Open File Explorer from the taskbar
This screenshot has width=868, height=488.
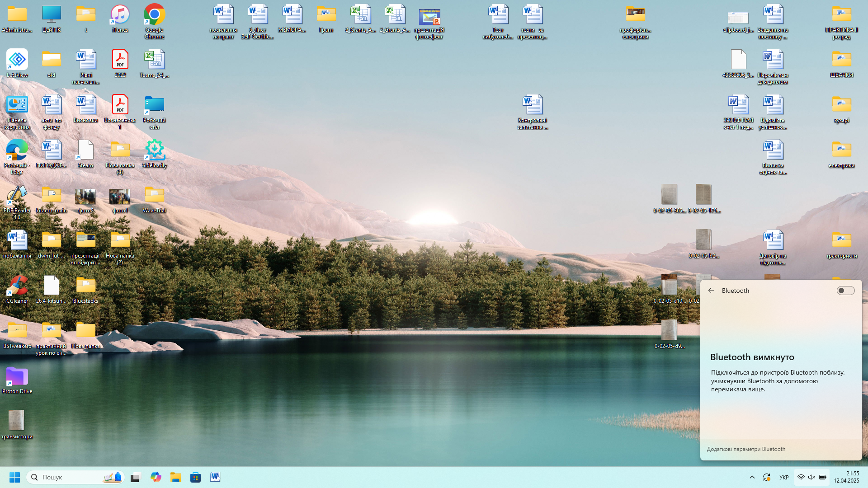(176, 477)
